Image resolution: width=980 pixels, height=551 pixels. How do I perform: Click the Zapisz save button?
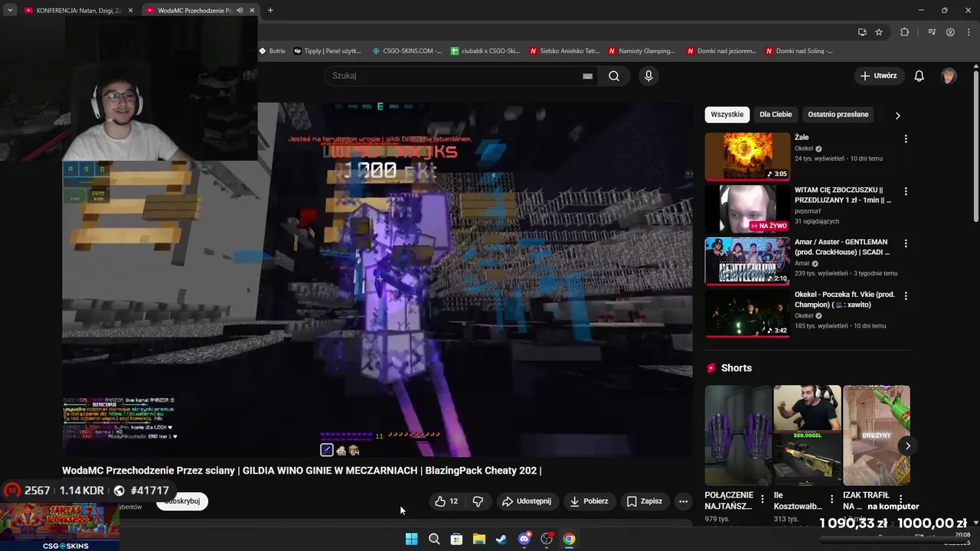tap(644, 501)
